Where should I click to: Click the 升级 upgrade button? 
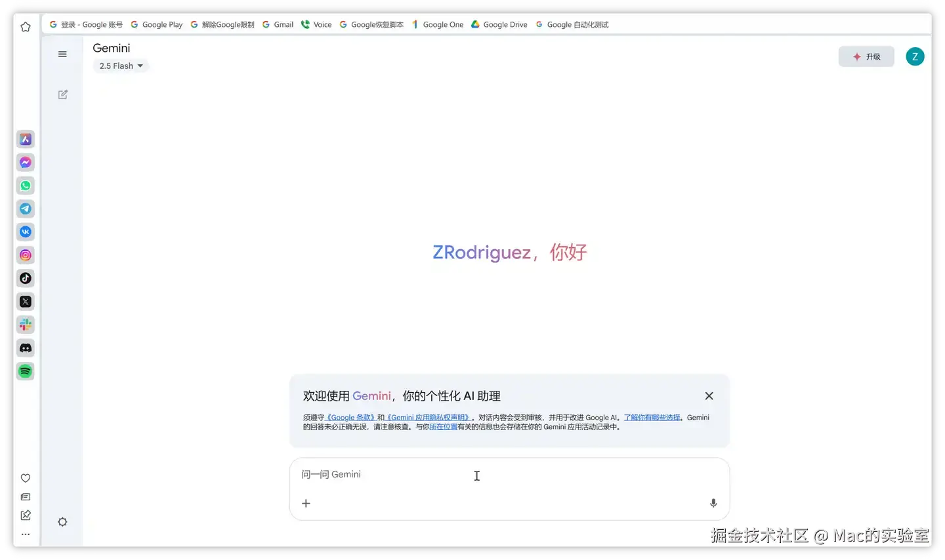(x=866, y=56)
